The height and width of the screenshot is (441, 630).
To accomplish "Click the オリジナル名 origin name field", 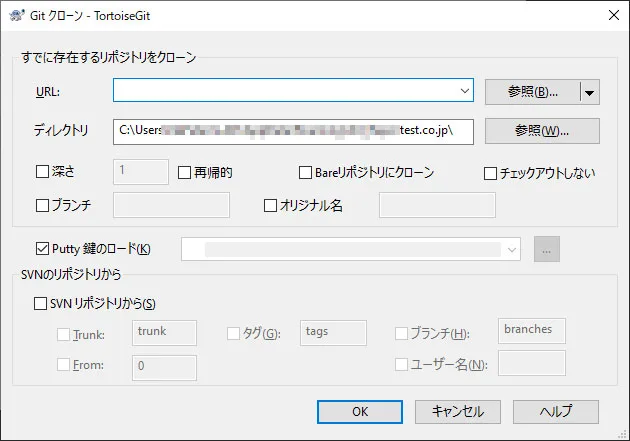I will 437,205.
